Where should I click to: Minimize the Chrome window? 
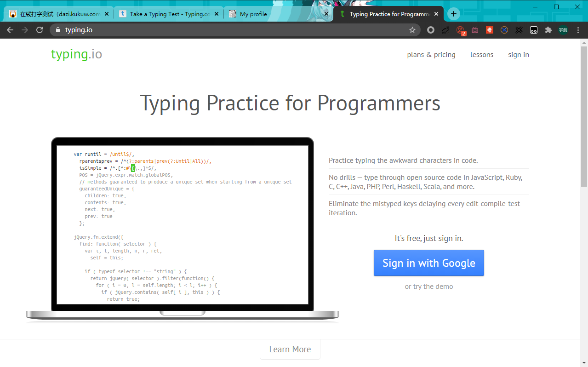click(x=535, y=7)
